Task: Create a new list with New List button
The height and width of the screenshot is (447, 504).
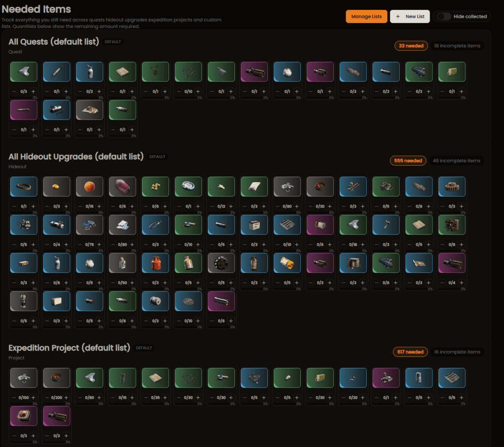Action: (409, 17)
